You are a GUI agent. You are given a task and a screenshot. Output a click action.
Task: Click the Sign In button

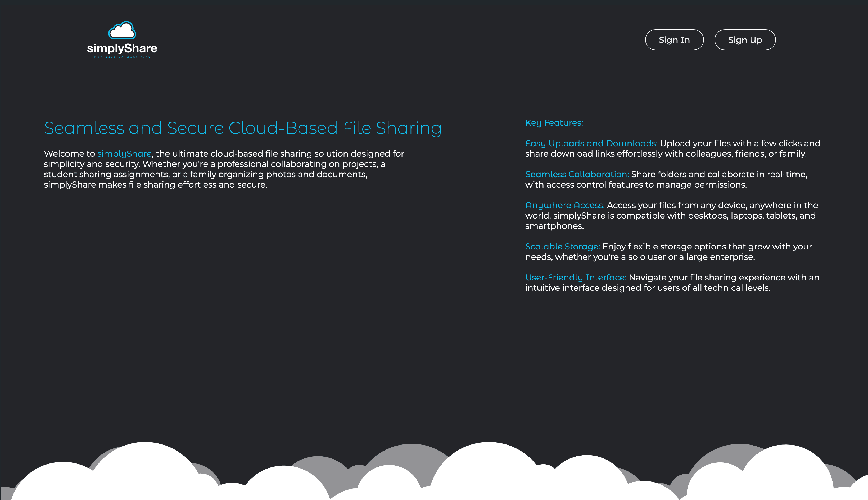[674, 40]
